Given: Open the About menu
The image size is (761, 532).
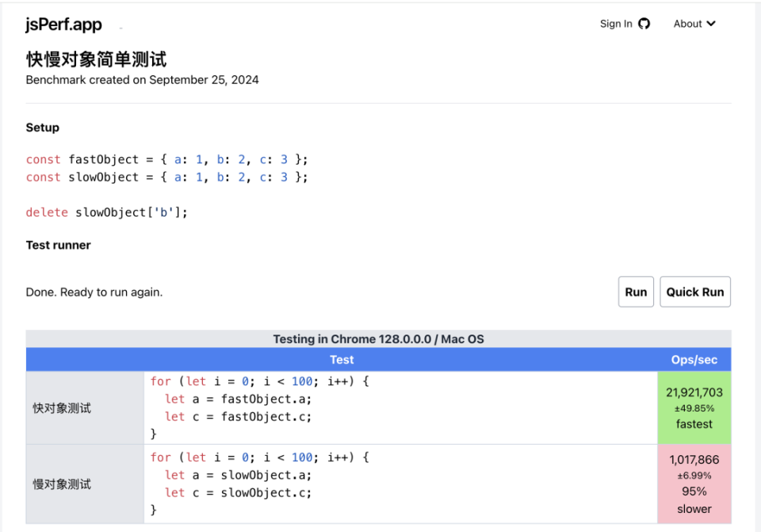Looking at the screenshot, I should coord(694,24).
